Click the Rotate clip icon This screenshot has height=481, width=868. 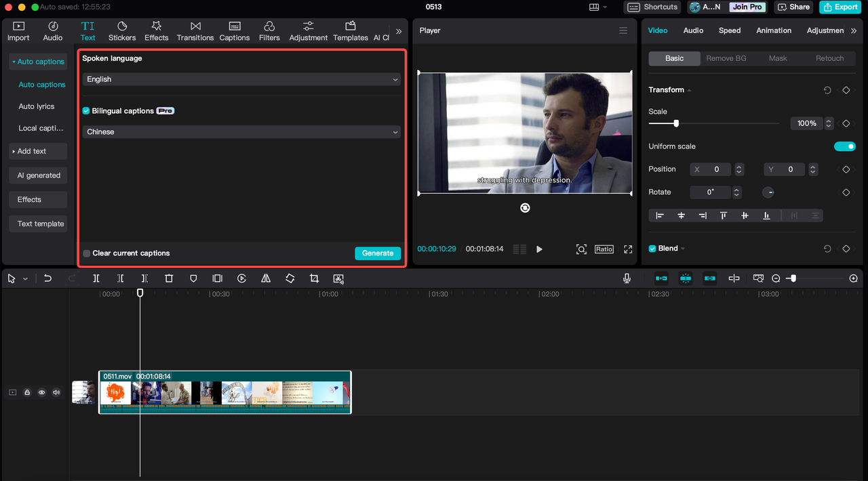[290, 278]
